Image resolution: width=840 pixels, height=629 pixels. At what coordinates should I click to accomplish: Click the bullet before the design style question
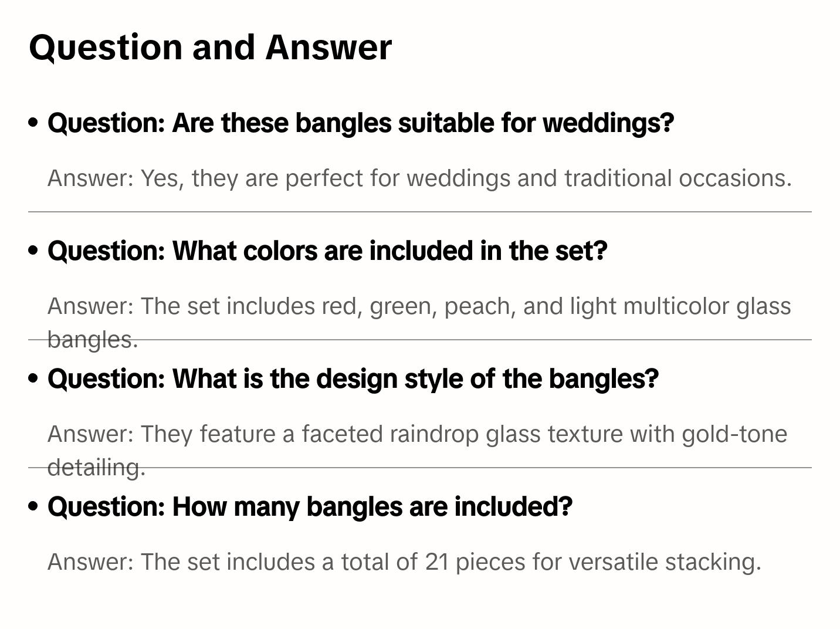pos(33,379)
